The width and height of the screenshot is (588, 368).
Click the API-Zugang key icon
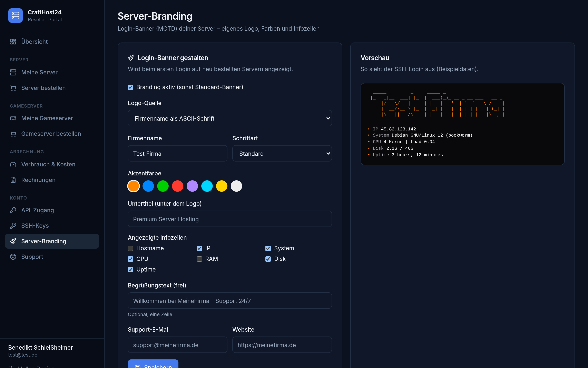point(13,210)
